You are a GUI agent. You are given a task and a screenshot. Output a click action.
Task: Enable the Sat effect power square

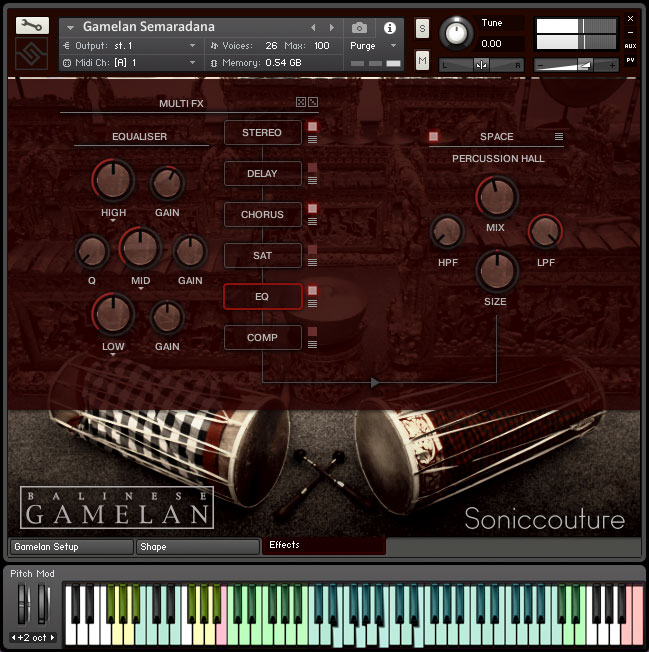312,249
